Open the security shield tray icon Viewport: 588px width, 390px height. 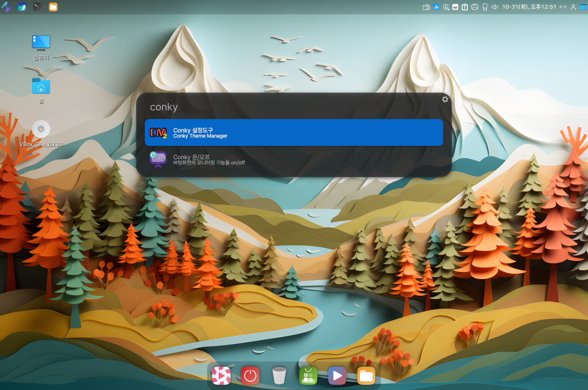click(446, 7)
